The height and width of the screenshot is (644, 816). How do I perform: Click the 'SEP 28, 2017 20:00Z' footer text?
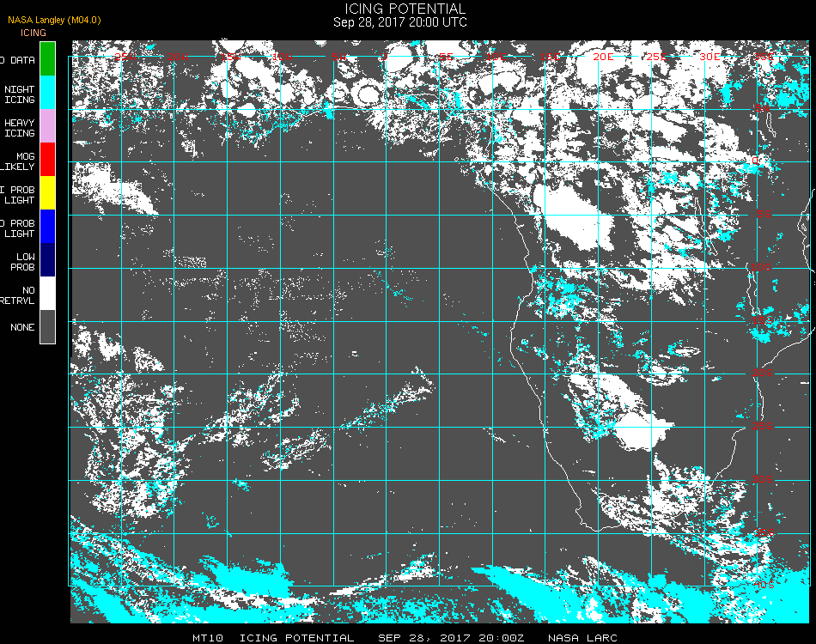[x=451, y=638]
